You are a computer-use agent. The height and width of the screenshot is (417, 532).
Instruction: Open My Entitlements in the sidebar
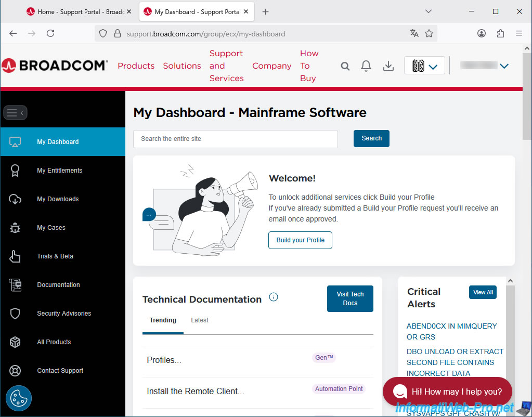59,171
